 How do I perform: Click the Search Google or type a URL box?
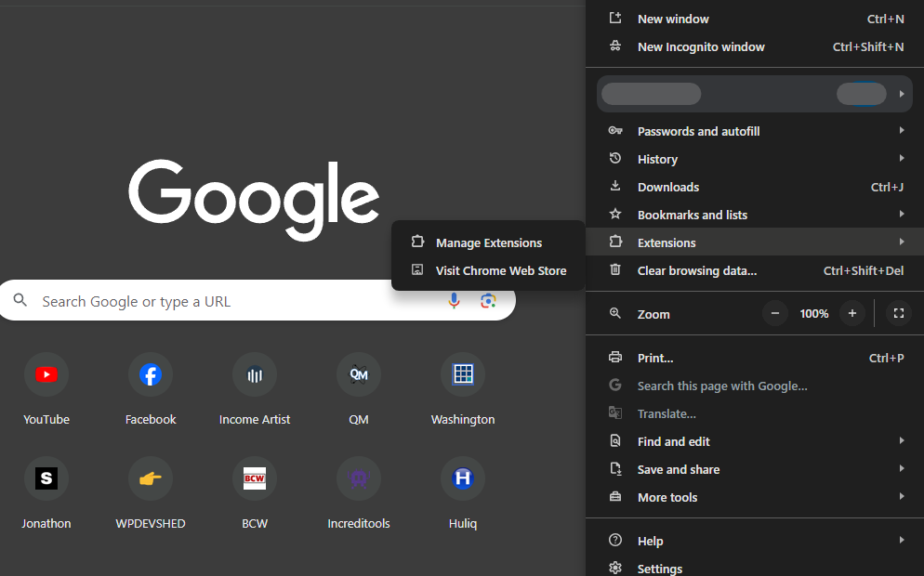[x=257, y=300]
